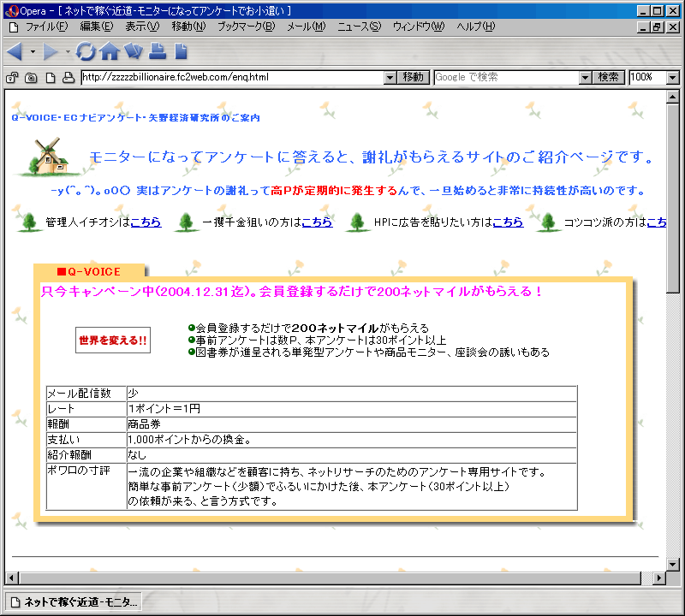Click the 移動 (Go) button
This screenshot has width=685, height=616.
pos(414,77)
